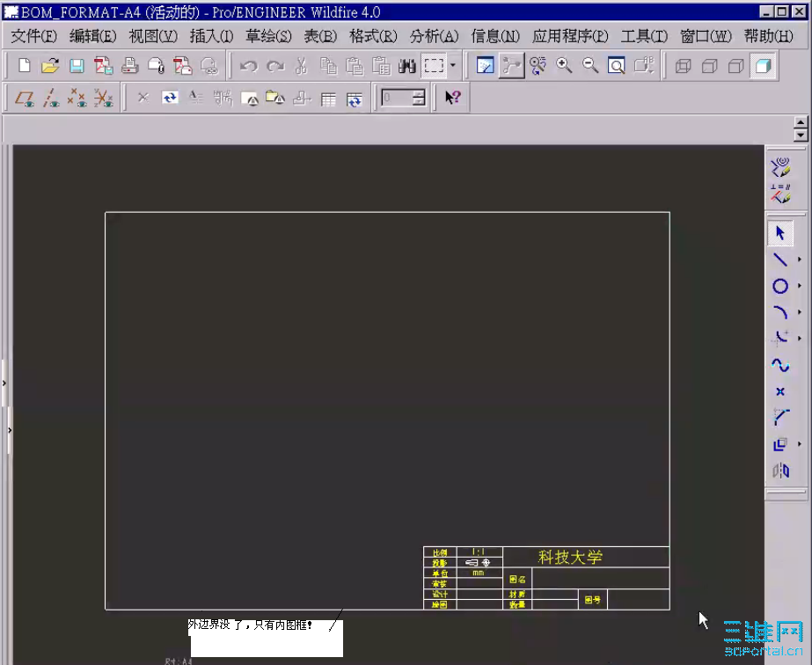Click the Repaint screen icon
Image resolution: width=812 pixels, height=665 pixels.
(x=485, y=66)
